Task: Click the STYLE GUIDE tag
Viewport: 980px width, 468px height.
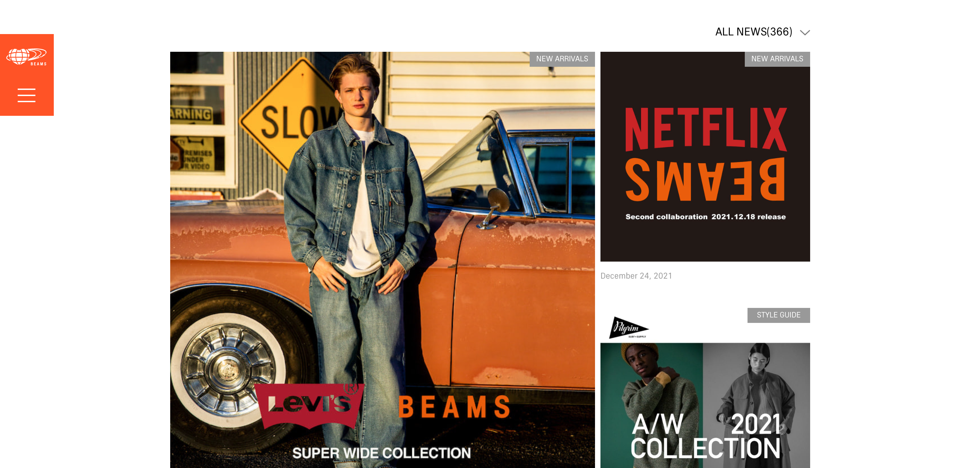Action: (778, 315)
